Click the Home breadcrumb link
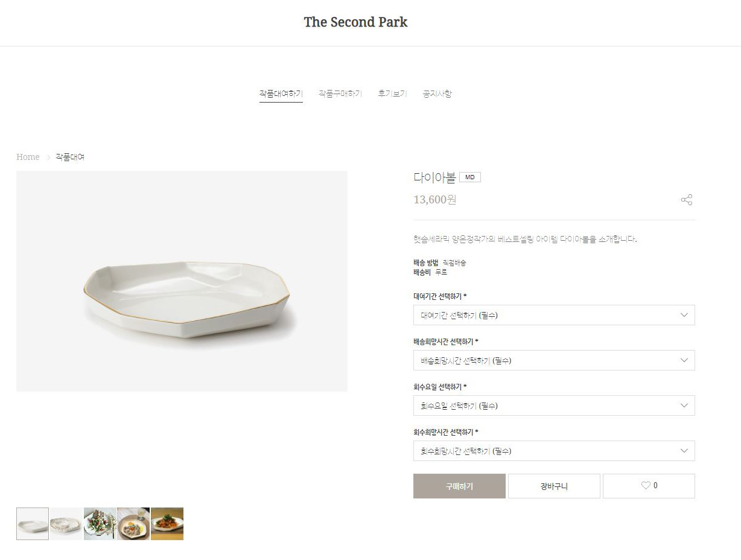Screen dimensions: 741x560 tap(28, 157)
